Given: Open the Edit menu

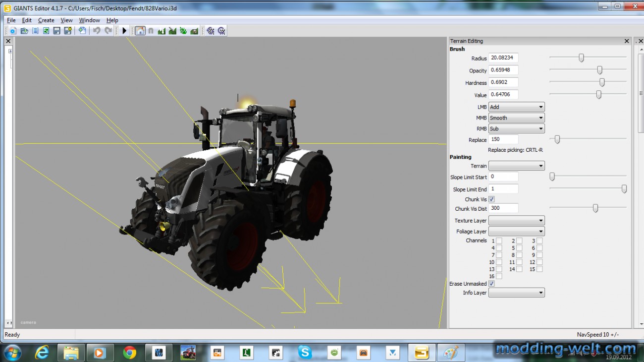Looking at the screenshot, I should (x=27, y=20).
